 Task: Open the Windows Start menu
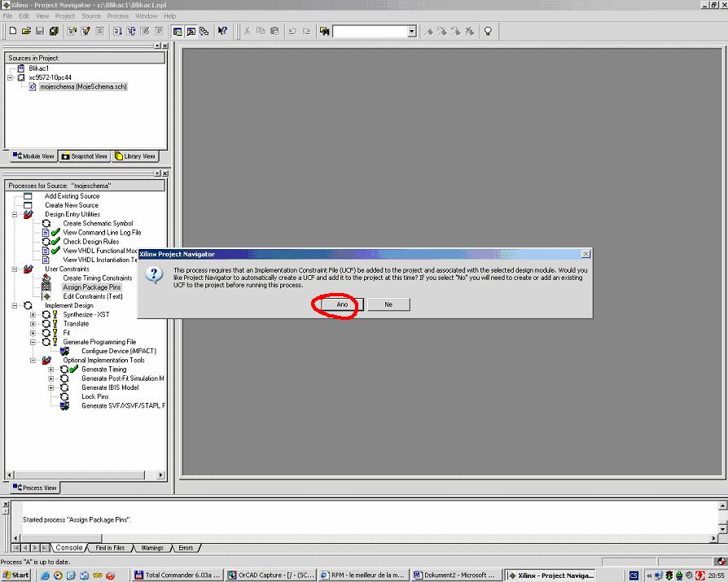[16, 575]
